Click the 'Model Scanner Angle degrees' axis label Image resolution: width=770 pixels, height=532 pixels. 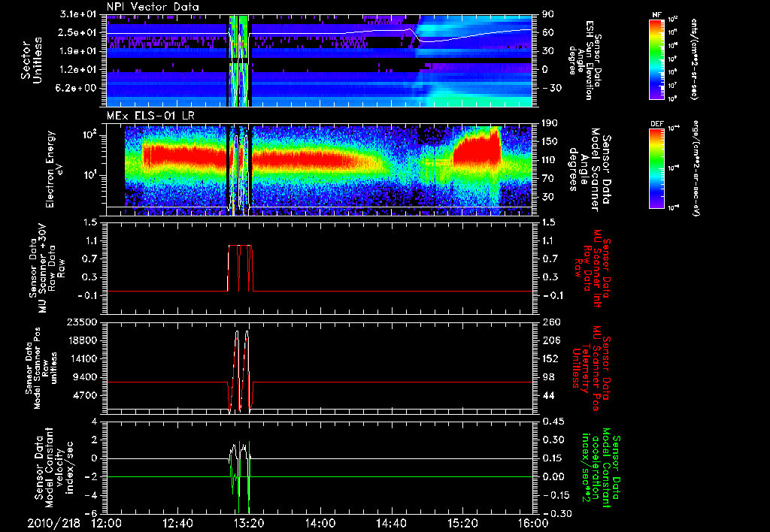pos(590,170)
